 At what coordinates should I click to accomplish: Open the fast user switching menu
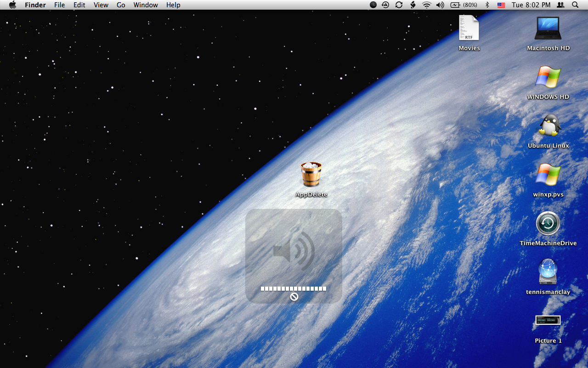[x=560, y=5]
